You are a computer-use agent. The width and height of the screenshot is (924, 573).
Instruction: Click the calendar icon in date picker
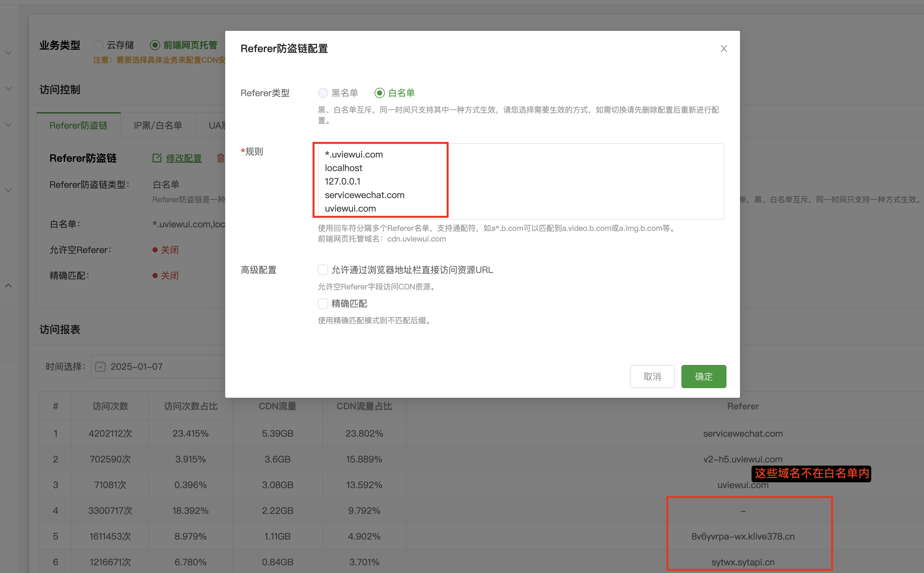pyautogui.click(x=100, y=367)
